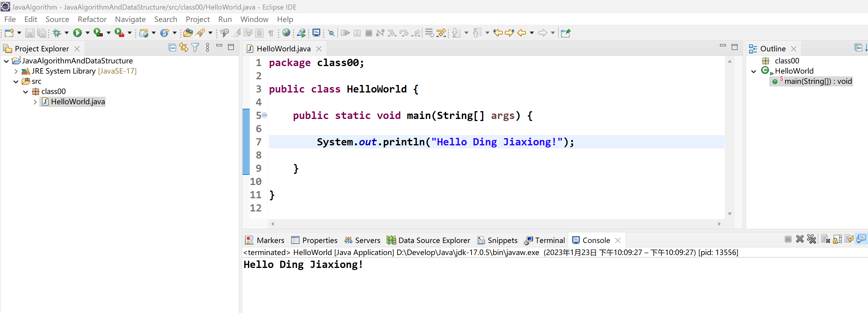Collapse the src folder node

[16, 82]
